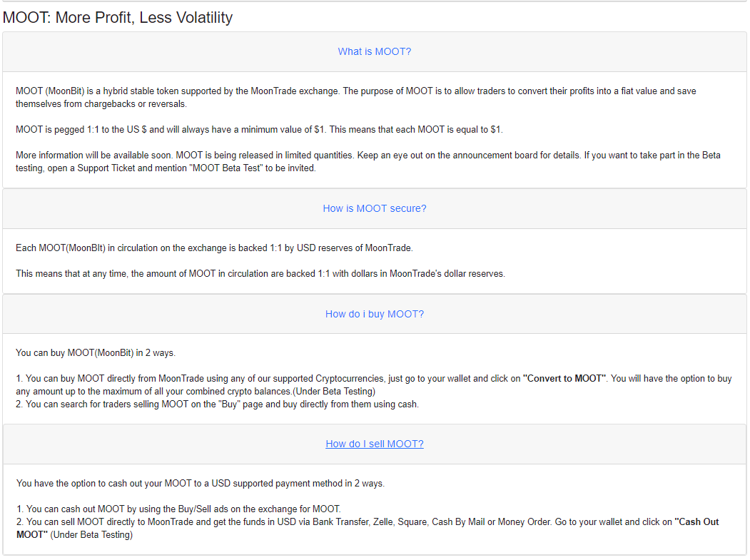
Task: Click buy option 2 about searching for traders
Action: (x=217, y=404)
